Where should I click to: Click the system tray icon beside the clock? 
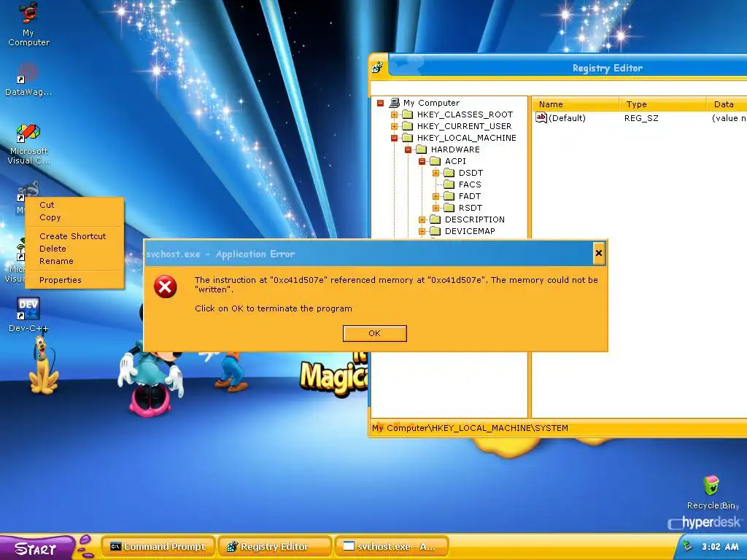pos(687,546)
